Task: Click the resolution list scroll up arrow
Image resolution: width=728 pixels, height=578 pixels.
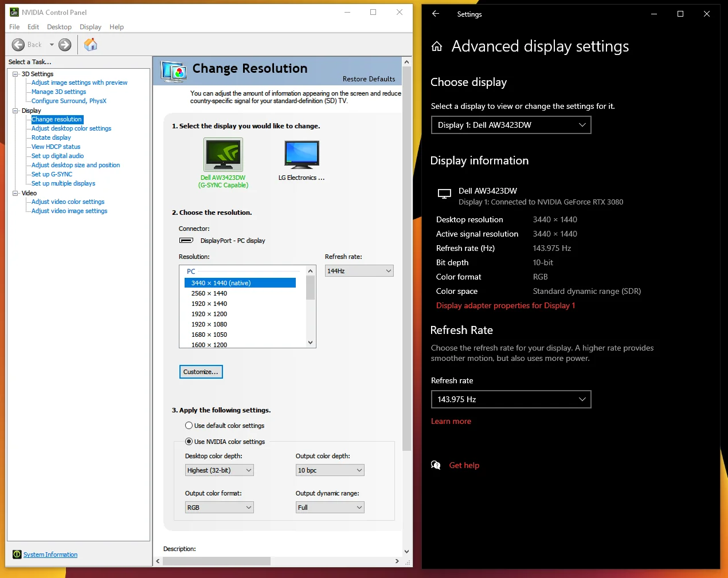Action: [311, 272]
